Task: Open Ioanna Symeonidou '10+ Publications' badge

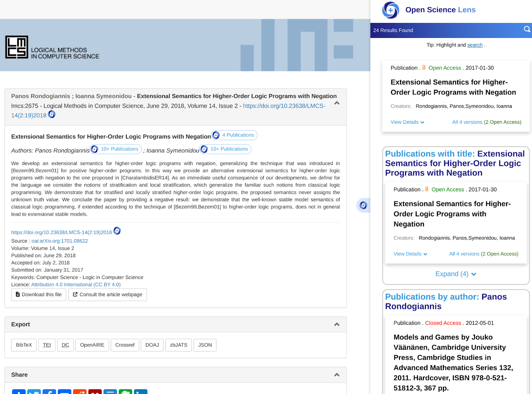Action: tap(225, 149)
